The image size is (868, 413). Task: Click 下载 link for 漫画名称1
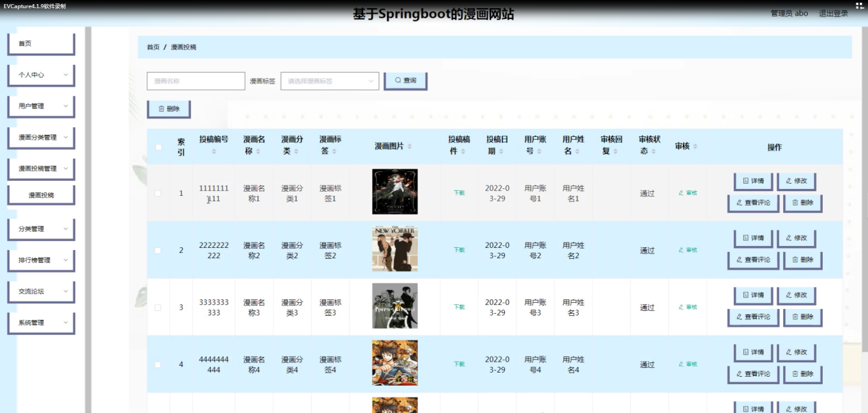point(459,193)
